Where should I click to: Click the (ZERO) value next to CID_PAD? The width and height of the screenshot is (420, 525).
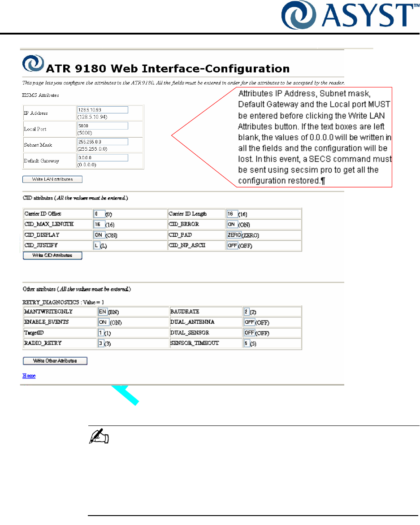[251, 235]
